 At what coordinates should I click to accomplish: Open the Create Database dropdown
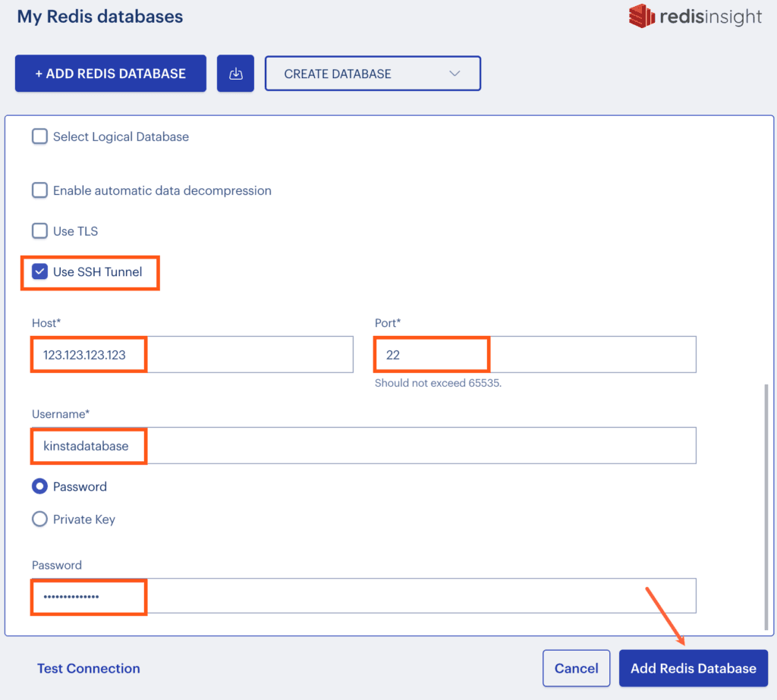[373, 74]
